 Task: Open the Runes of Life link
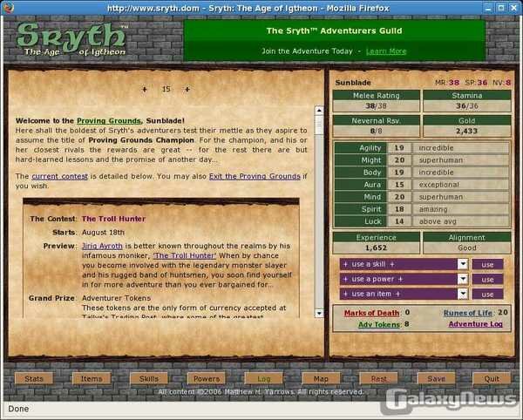coord(468,313)
